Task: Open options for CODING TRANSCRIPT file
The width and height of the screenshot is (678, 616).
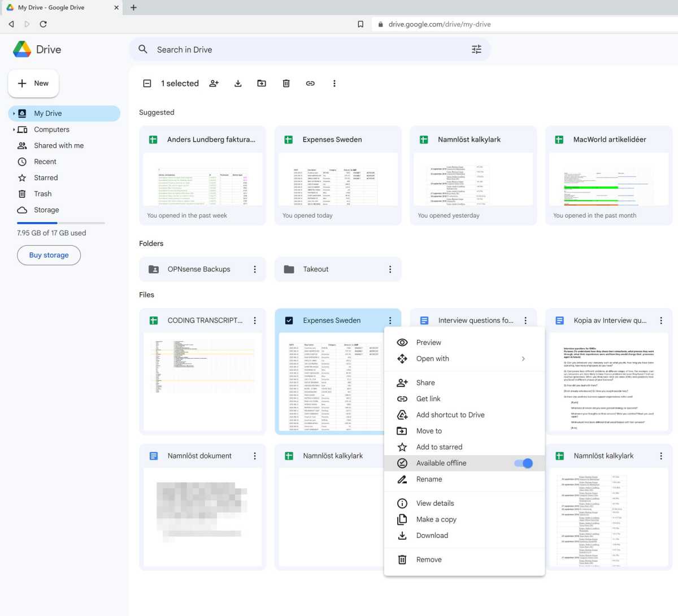Action: point(255,320)
